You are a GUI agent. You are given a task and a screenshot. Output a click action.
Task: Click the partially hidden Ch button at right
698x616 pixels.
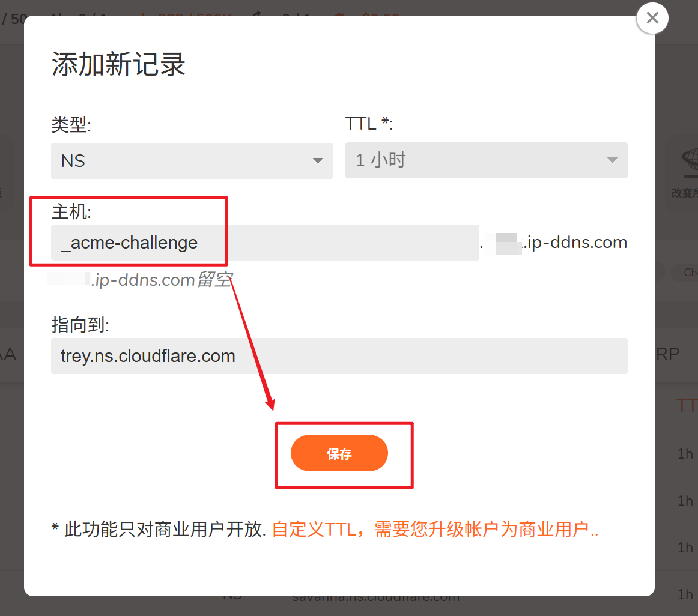click(690, 273)
